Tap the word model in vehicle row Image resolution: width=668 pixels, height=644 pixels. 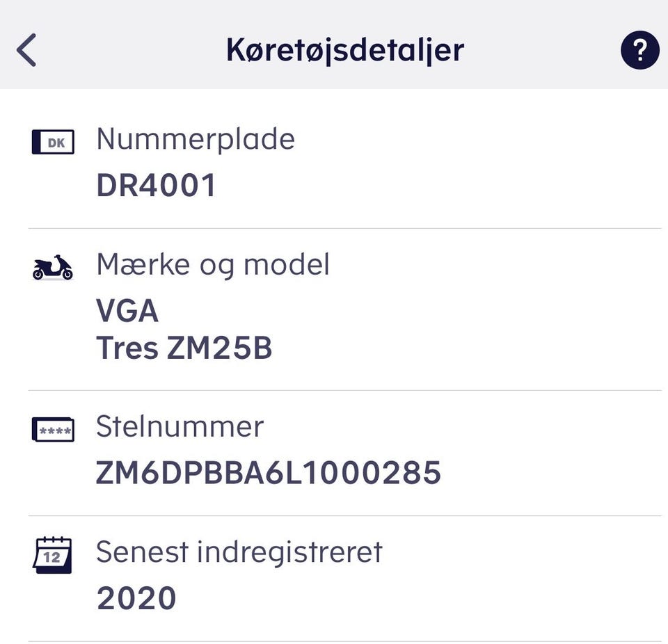click(x=289, y=265)
